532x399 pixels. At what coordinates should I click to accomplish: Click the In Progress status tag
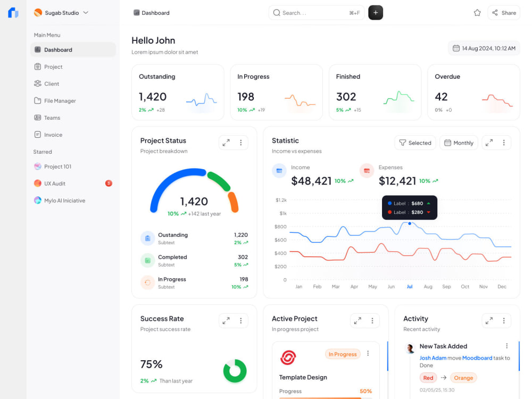click(343, 354)
